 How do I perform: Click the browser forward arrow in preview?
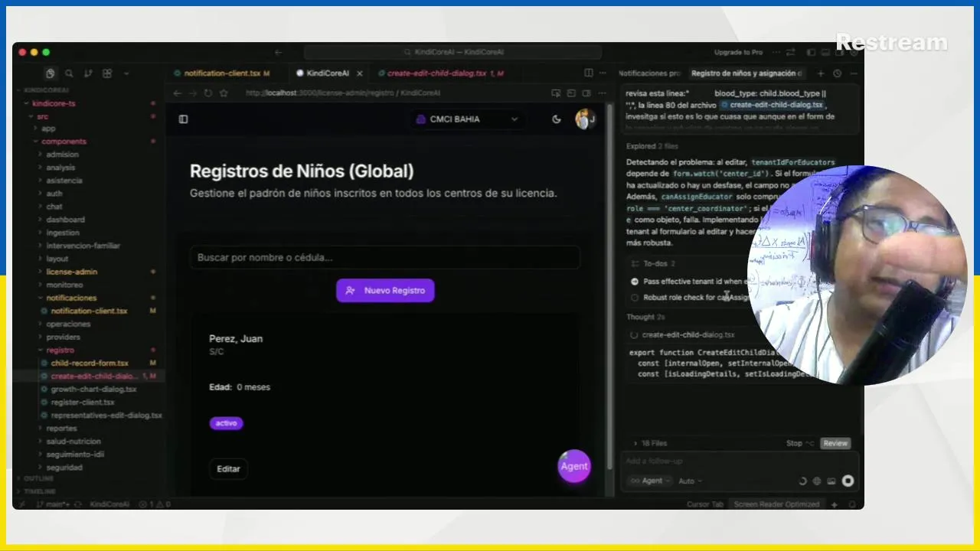point(192,93)
